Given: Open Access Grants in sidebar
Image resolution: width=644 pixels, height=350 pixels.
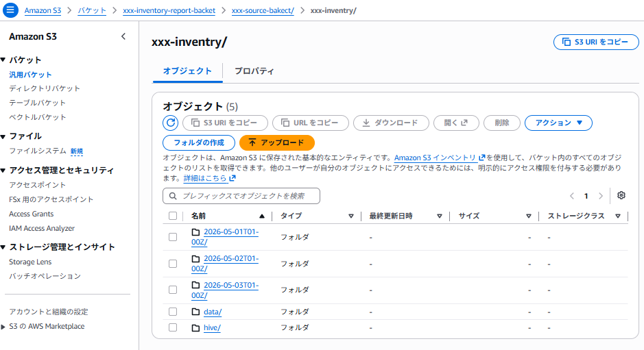Looking at the screenshot, I should (x=32, y=214).
